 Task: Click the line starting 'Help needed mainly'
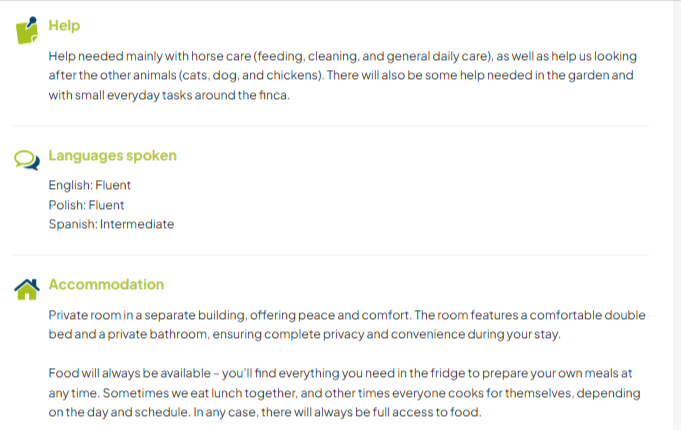342,57
